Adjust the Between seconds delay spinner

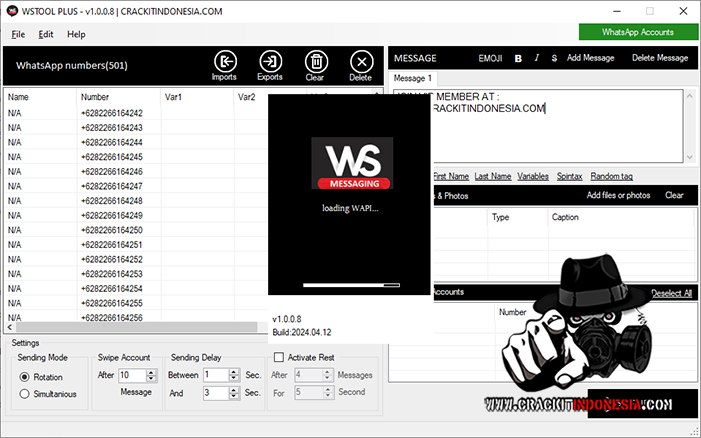tap(235, 375)
